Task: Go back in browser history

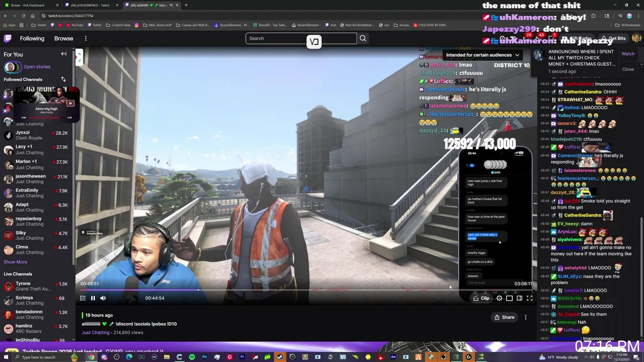Action: click(x=6, y=16)
